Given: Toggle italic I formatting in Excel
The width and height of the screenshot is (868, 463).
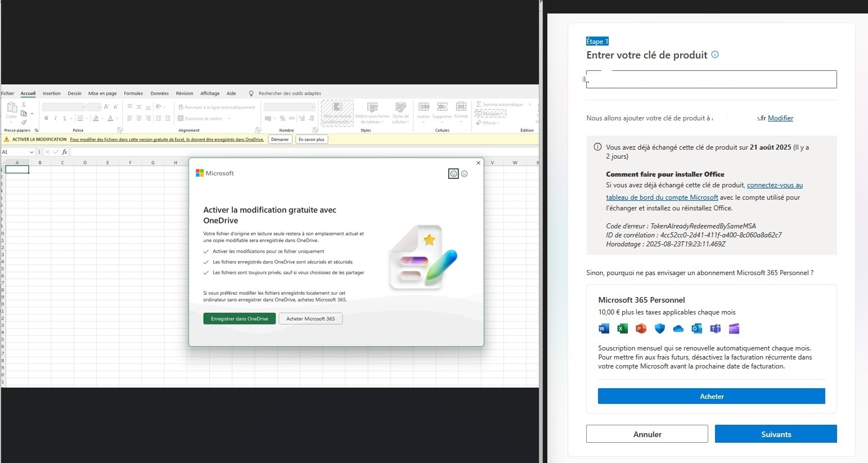Looking at the screenshot, I should [55, 118].
